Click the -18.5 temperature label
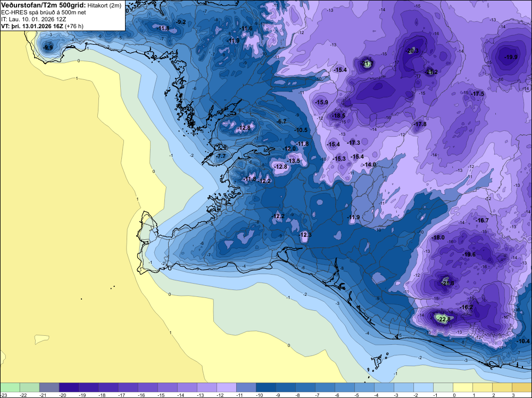 click(x=338, y=115)
